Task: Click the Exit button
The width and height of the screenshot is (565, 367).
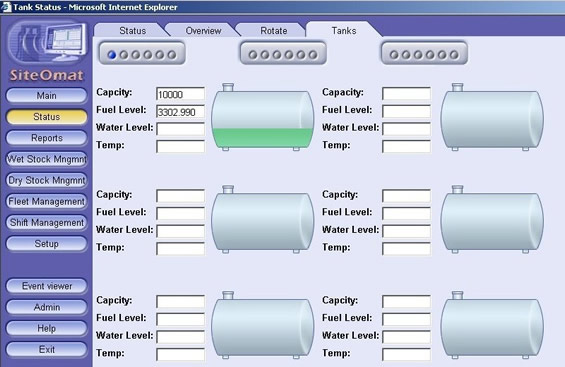Action: tap(46, 350)
